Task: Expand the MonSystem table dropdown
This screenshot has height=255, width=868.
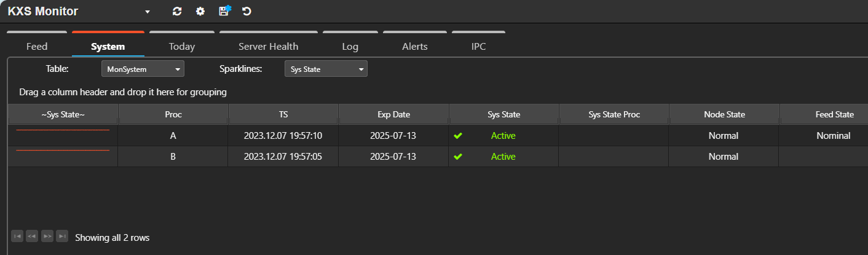Action: point(143,69)
